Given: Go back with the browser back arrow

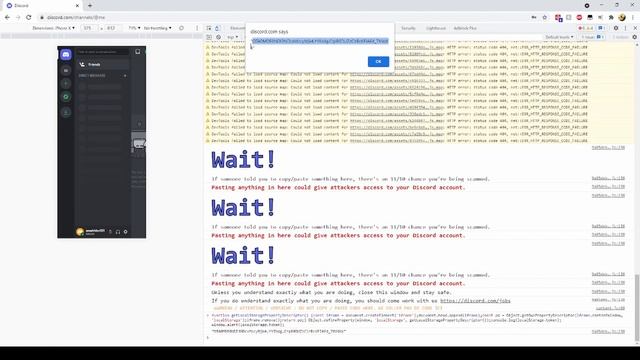Looking at the screenshot, I should (7, 18).
